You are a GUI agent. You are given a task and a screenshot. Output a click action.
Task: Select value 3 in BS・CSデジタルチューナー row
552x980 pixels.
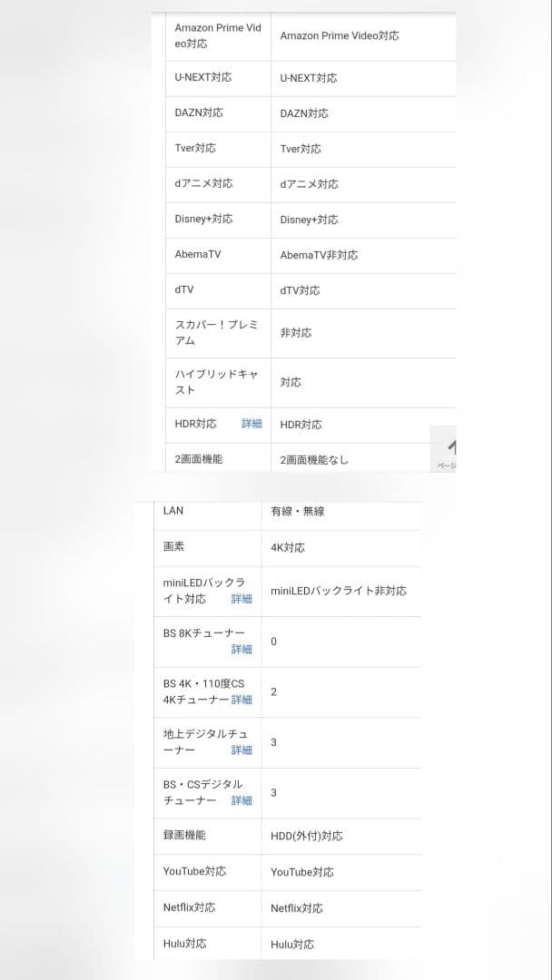(273, 793)
